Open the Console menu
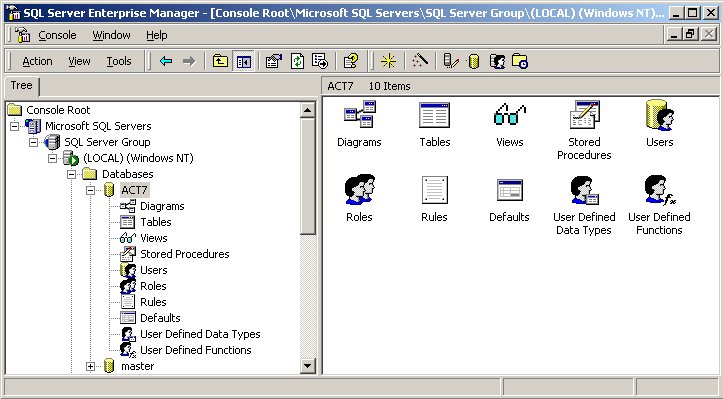 pyautogui.click(x=57, y=35)
